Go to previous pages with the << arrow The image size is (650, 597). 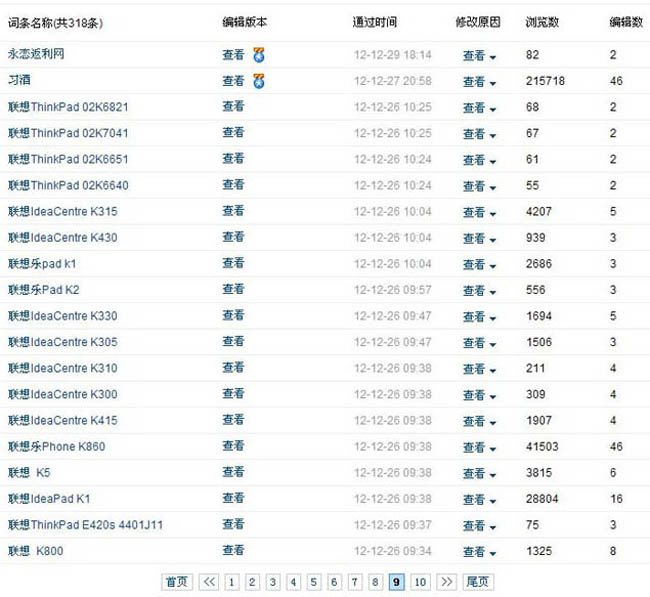[x=209, y=582]
